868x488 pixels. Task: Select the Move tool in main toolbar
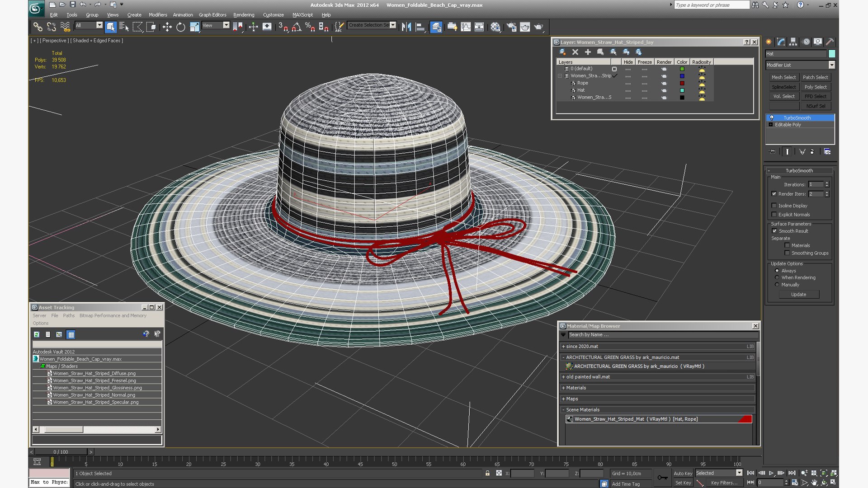tap(167, 27)
